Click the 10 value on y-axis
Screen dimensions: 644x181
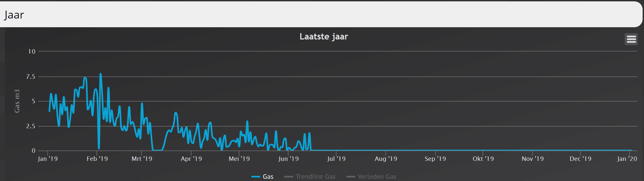(x=32, y=51)
